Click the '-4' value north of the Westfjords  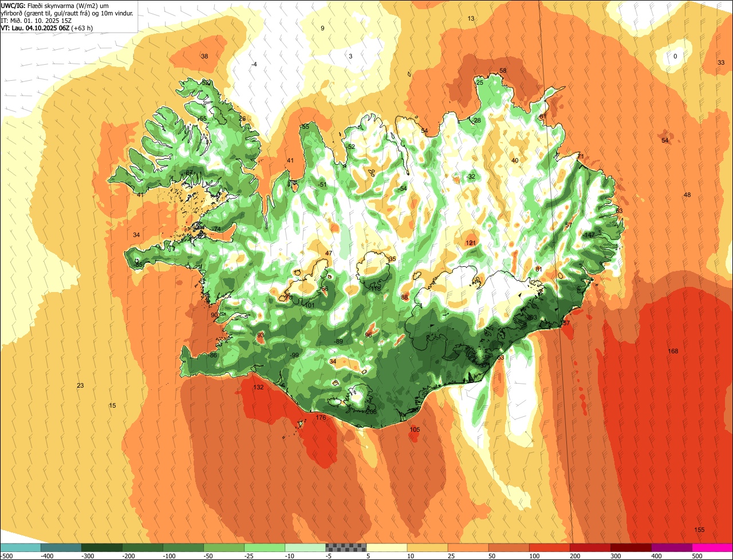[x=254, y=64]
